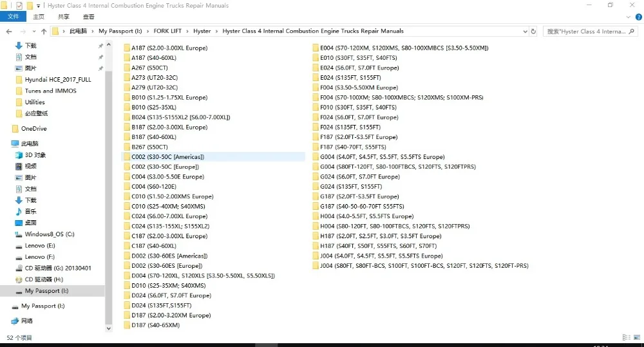This screenshot has height=347, width=644.
Task: Expand the address bar history dropdown
Action: pos(525,31)
